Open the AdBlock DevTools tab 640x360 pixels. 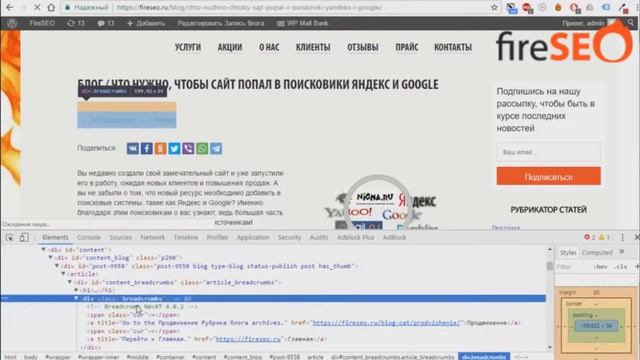(394, 238)
